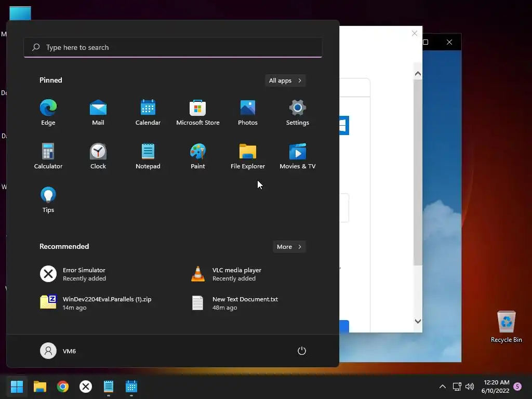Maximize the dark background window

[425, 42]
